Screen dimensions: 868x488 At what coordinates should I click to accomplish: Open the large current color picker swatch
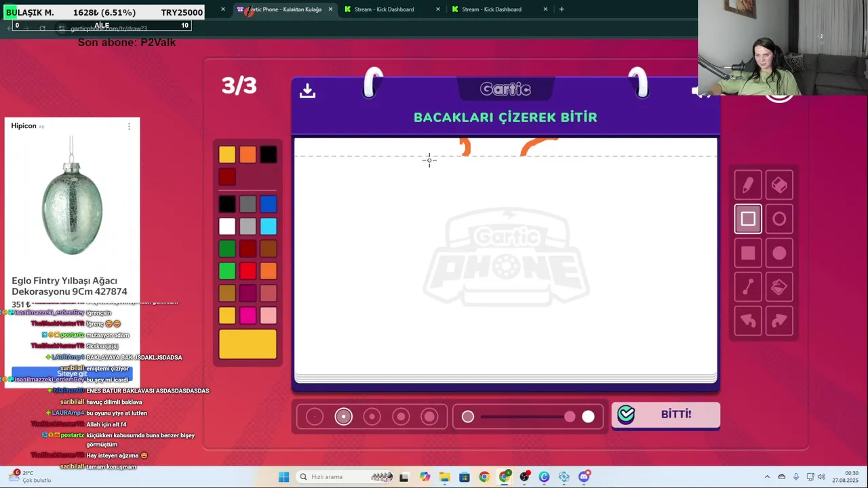(x=248, y=344)
